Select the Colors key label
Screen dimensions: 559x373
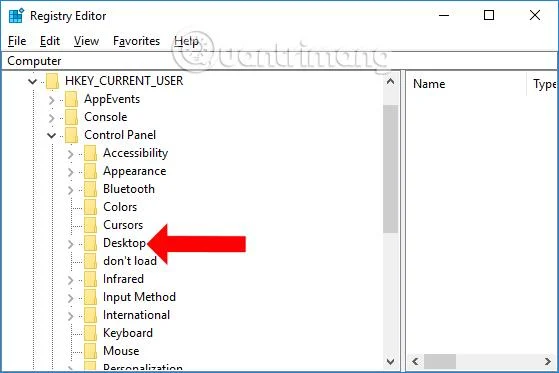tap(120, 207)
